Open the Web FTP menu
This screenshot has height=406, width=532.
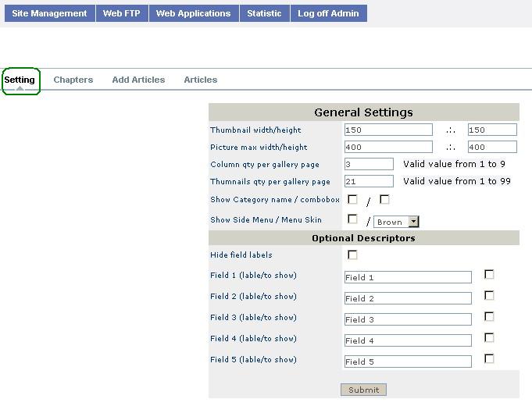point(121,13)
